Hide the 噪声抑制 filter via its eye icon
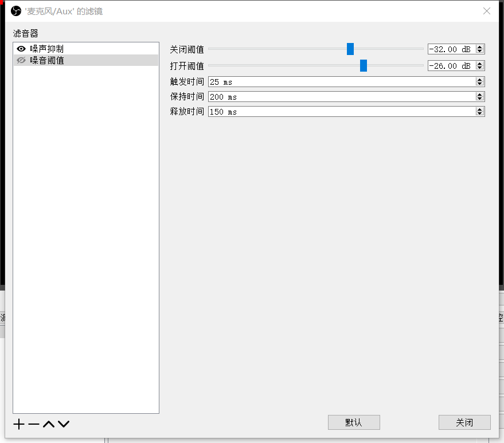504x443 pixels. pos(21,48)
